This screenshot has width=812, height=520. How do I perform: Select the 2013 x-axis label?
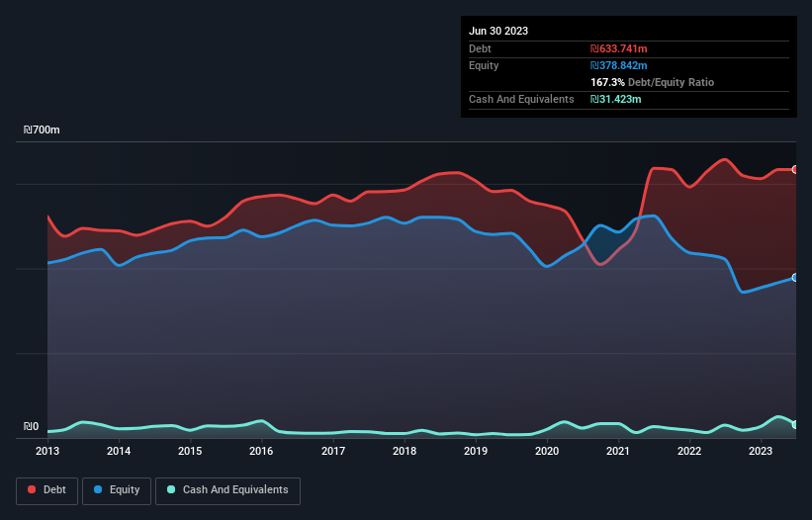point(47,452)
